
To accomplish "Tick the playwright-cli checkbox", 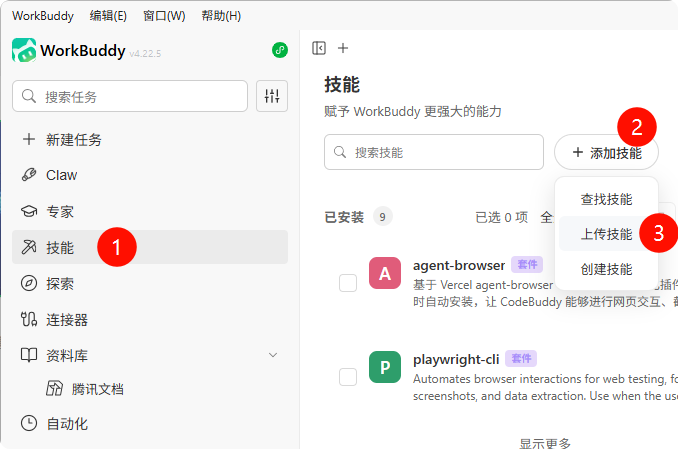I will click(x=348, y=377).
